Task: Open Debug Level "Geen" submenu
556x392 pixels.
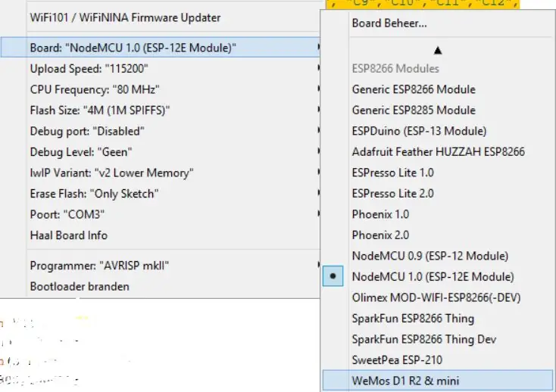Action: (x=161, y=152)
